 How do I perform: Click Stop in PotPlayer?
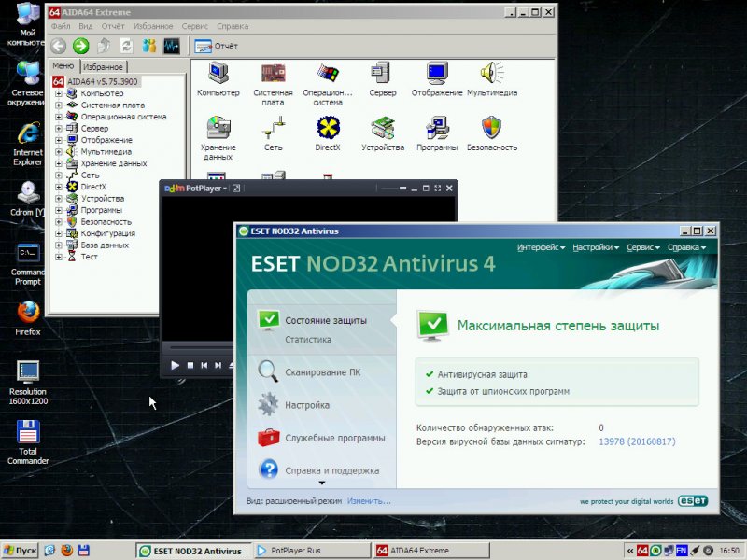190,365
